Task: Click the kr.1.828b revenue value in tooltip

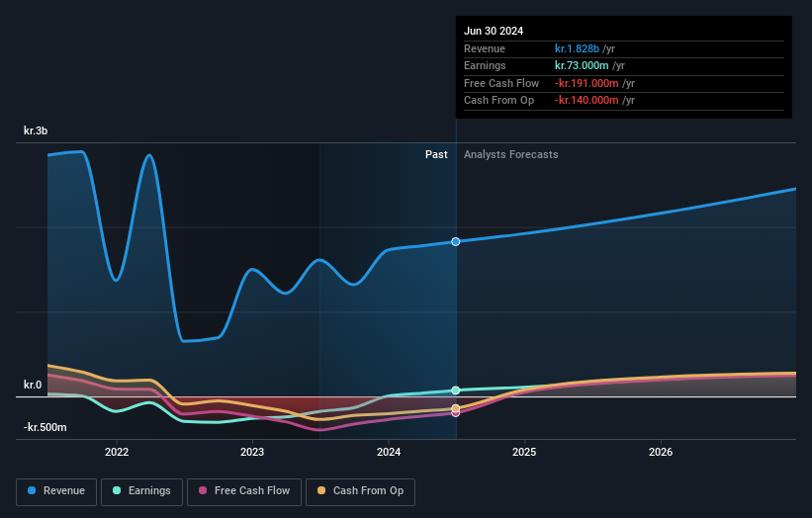Action: click(577, 48)
